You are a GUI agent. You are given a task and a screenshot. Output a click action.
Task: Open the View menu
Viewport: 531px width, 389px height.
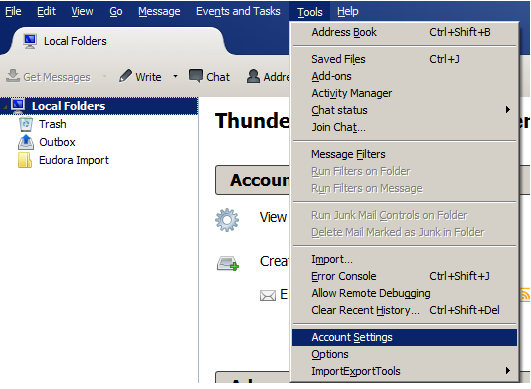pyautogui.click(x=82, y=12)
